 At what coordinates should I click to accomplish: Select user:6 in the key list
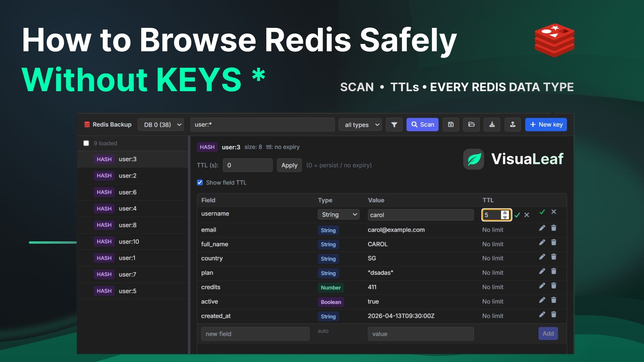(x=133, y=192)
